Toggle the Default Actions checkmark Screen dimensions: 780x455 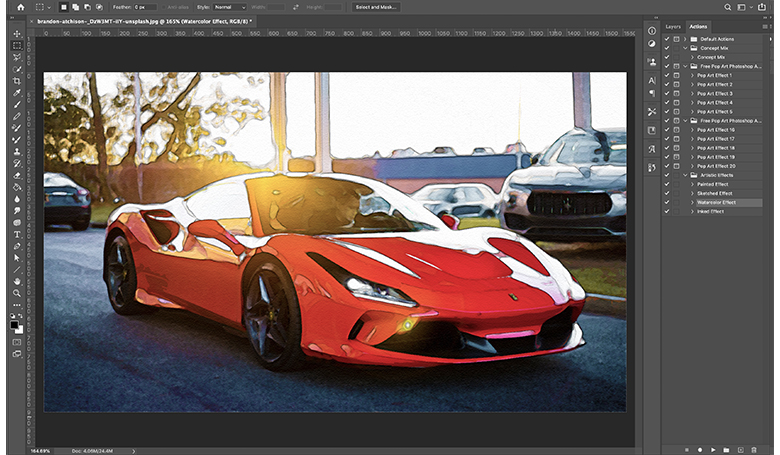[667, 39]
